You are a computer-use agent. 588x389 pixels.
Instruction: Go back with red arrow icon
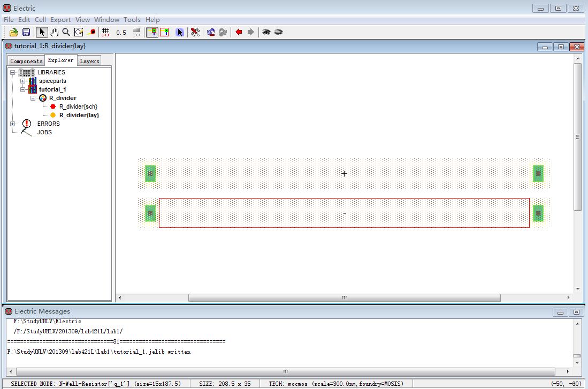(239, 32)
